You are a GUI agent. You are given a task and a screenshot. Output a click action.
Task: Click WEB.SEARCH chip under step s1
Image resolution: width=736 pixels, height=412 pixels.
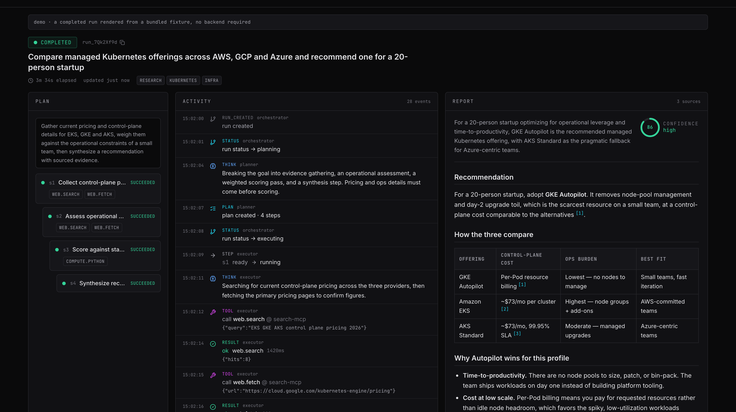66,194
